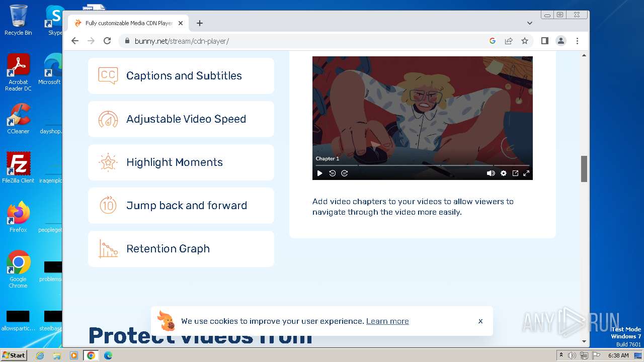Click the page vertical scrollbar thumb

[584, 169]
